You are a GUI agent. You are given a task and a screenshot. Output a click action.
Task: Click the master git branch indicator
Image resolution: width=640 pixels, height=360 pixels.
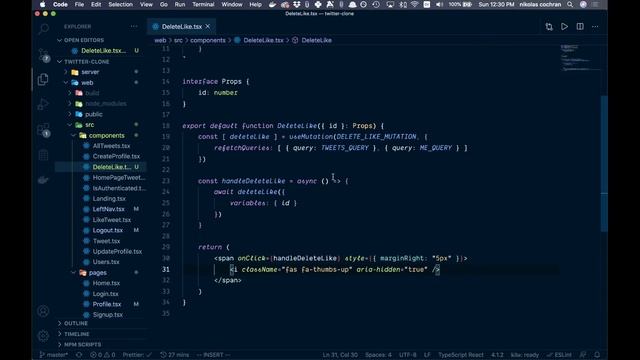pyautogui.click(x=54, y=355)
